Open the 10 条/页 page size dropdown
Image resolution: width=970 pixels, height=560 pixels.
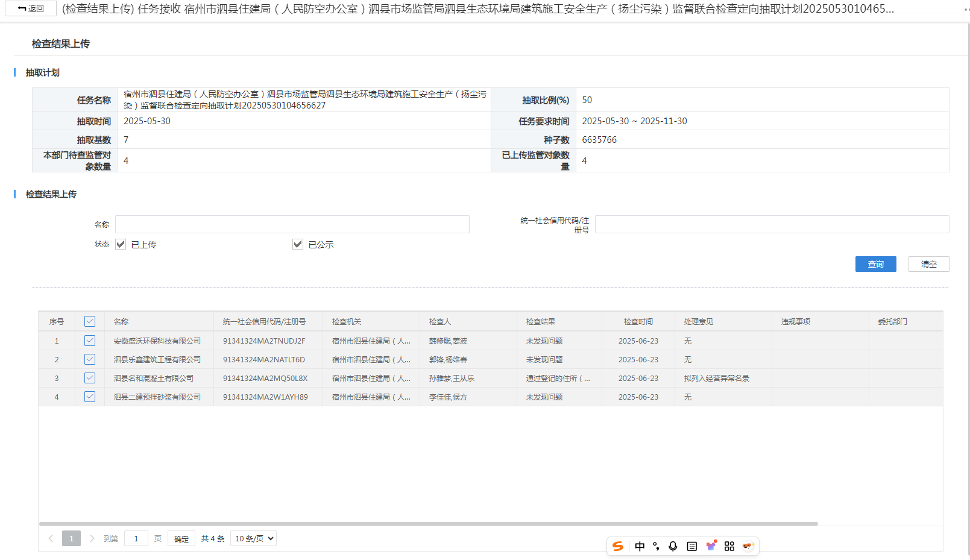tap(253, 538)
